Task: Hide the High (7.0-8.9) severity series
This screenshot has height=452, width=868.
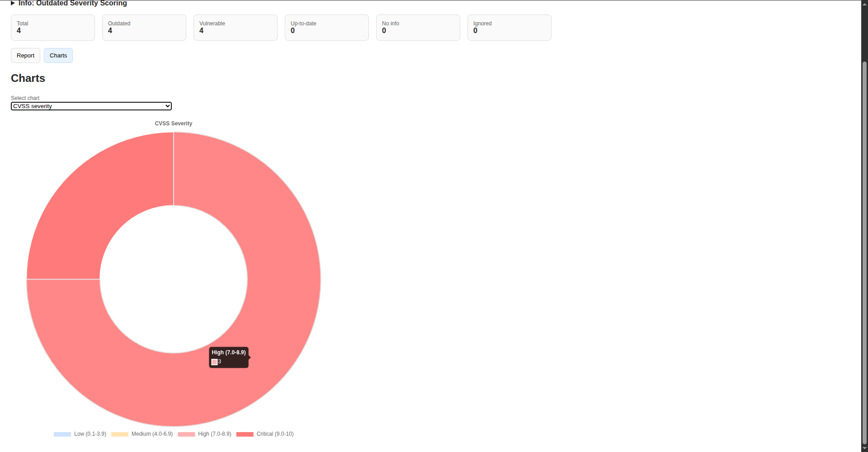Action: [x=204, y=434]
